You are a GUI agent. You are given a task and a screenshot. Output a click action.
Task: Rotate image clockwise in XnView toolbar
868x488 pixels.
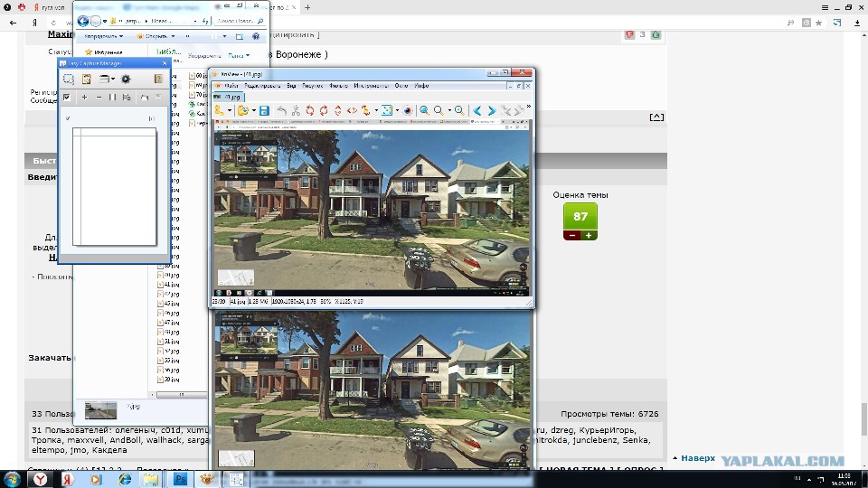[x=324, y=110]
